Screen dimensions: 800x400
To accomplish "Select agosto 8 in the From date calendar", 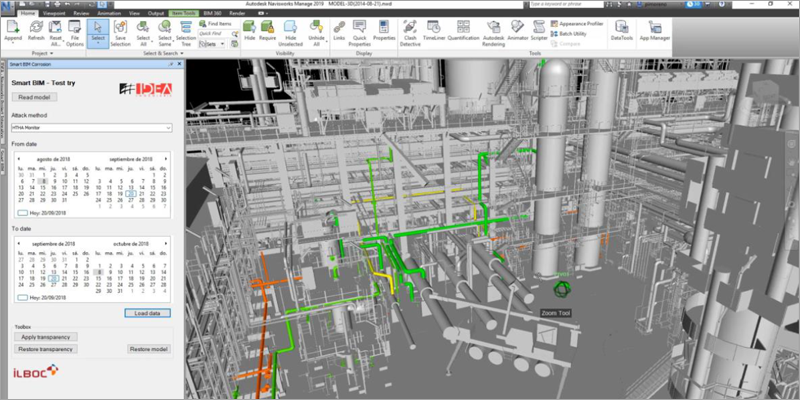I will coord(43,181).
